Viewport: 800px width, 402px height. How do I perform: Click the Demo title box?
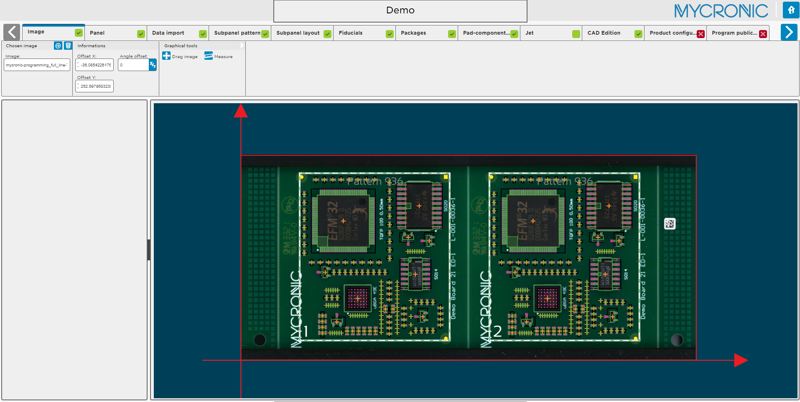click(x=400, y=11)
